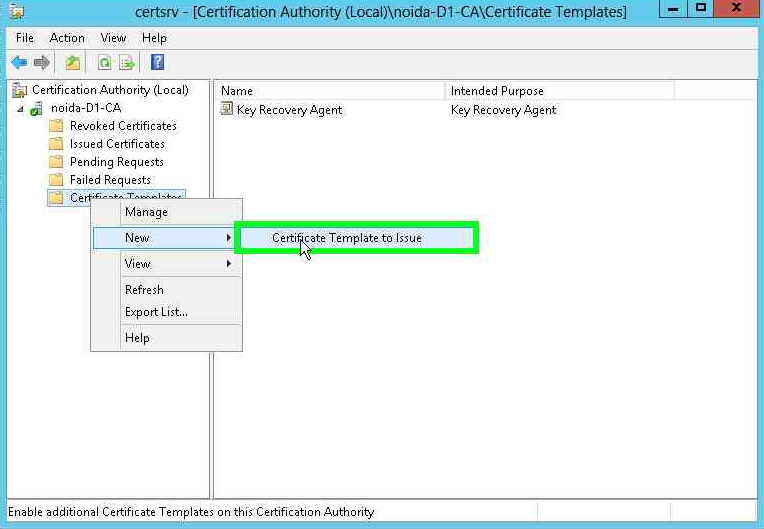This screenshot has width=764, height=529.
Task: Click the Revoked Certificates folder icon
Action: tap(56, 126)
